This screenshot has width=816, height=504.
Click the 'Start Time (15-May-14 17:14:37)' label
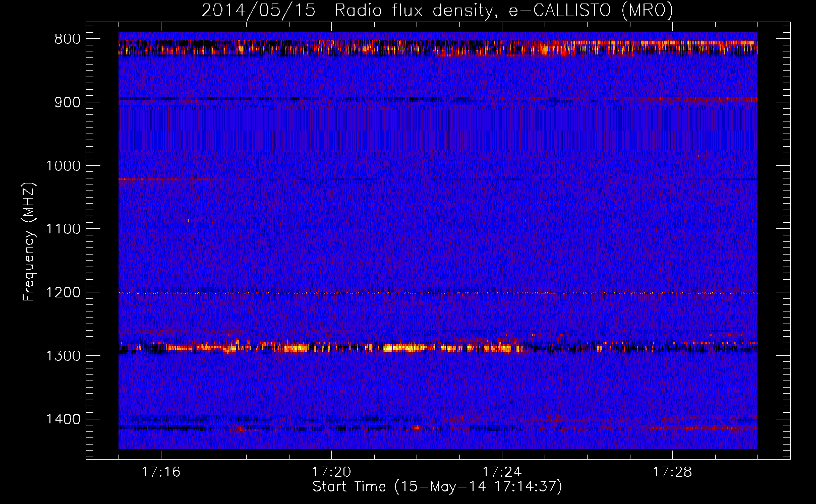click(437, 487)
